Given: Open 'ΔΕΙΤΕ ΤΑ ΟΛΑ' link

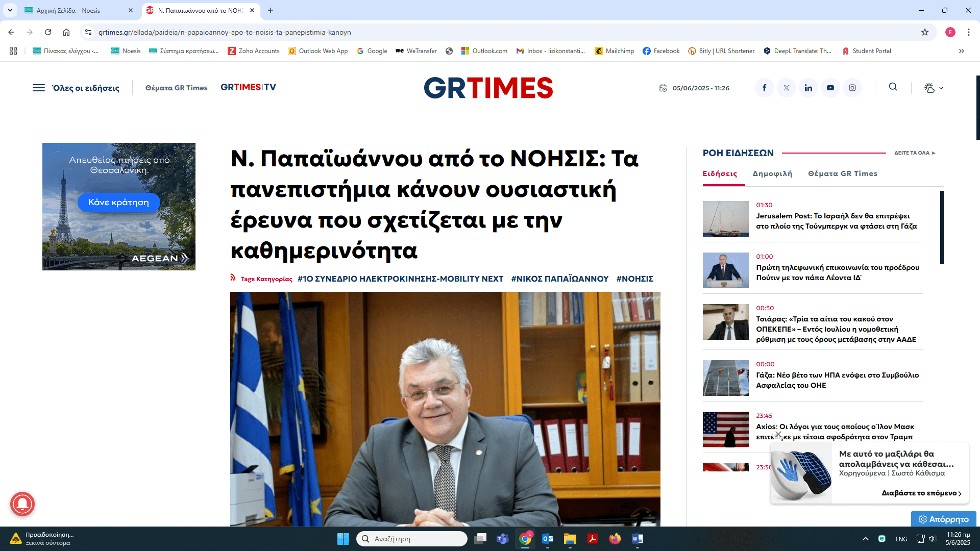Looking at the screenshot, I should click(x=914, y=153).
